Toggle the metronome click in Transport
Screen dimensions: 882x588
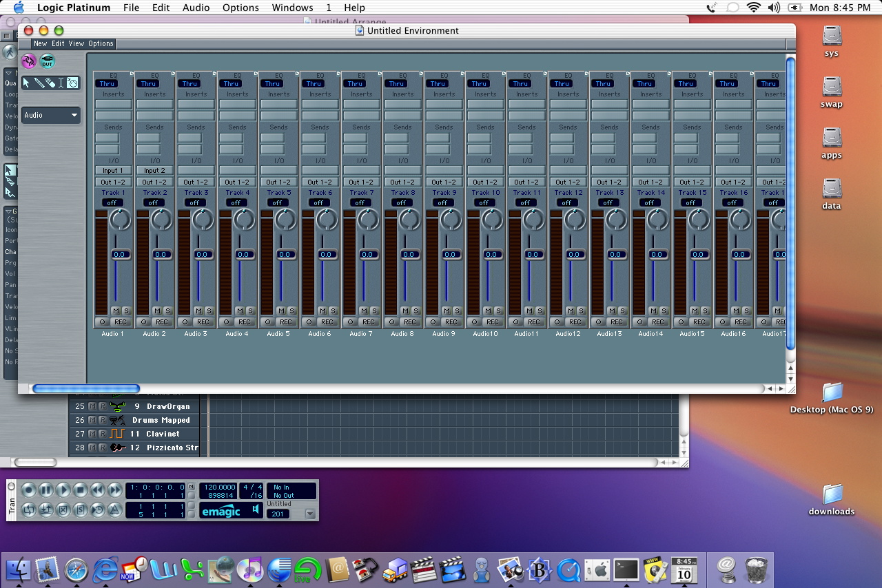(115, 510)
